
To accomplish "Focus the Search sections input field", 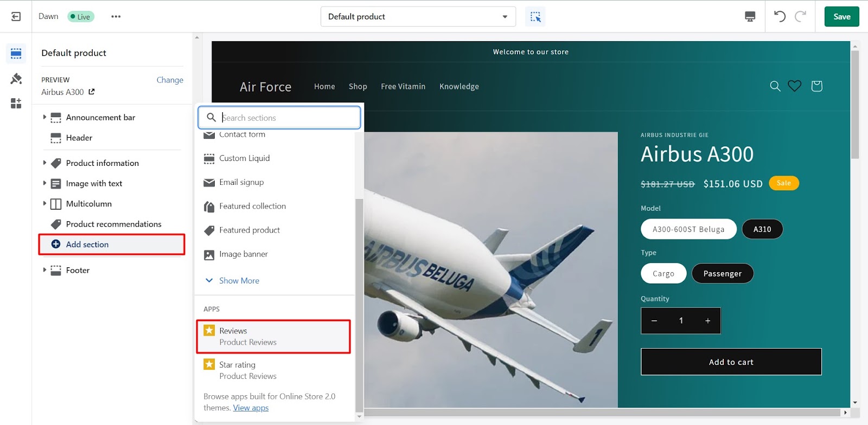I will click(279, 118).
